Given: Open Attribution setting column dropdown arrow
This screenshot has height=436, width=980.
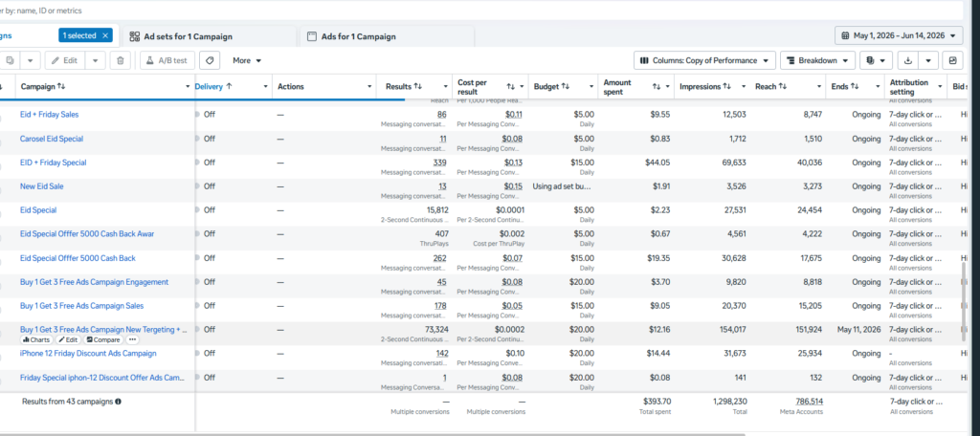Looking at the screenshot, I should tap(940, 87).
